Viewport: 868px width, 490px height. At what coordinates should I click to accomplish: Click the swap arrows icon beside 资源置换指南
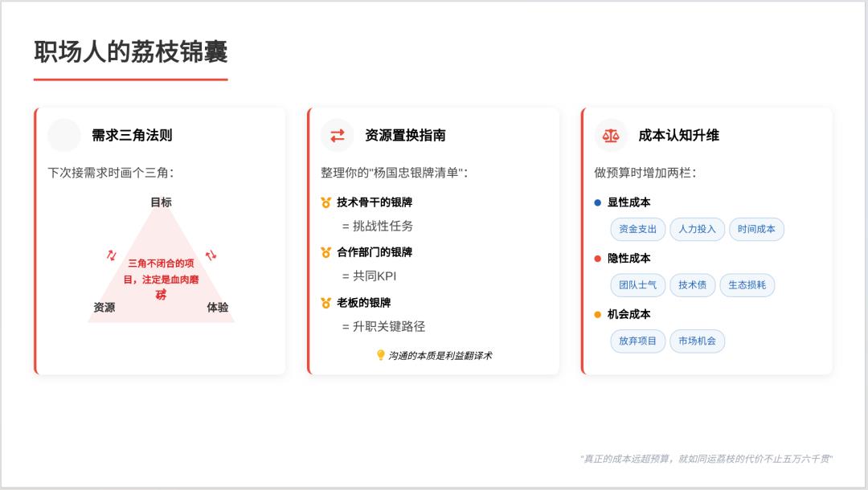pyautogui.click(x=337, y=136)
